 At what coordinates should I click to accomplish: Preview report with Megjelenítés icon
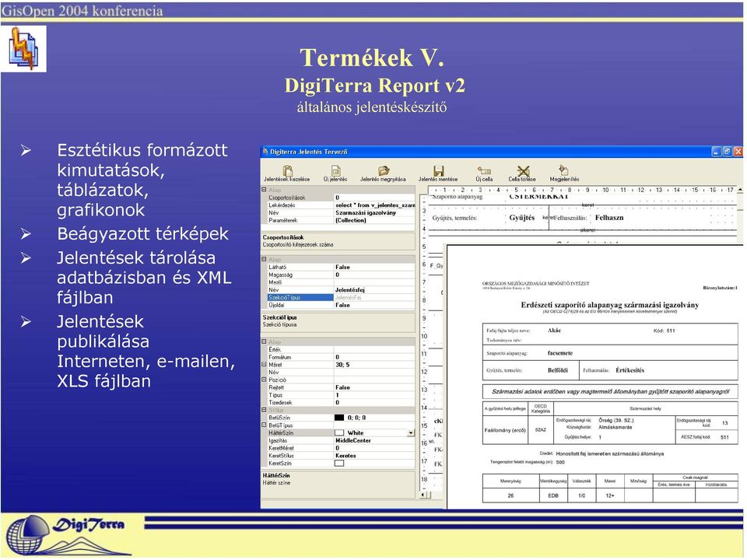click(x=564, y=170)
